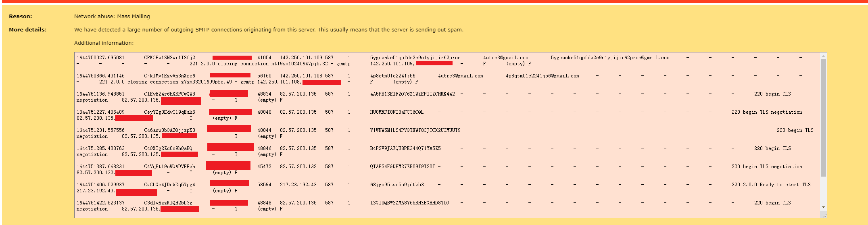Click "221 2.0.0 closing connection mt19sm10240647pjb.32" text
Image resolution: width=868 pixels, height=225 pixels.
[x=259, y=64]
